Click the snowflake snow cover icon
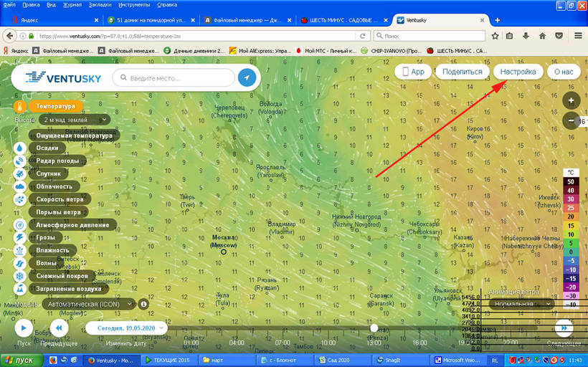 click(x=20, y=276)
